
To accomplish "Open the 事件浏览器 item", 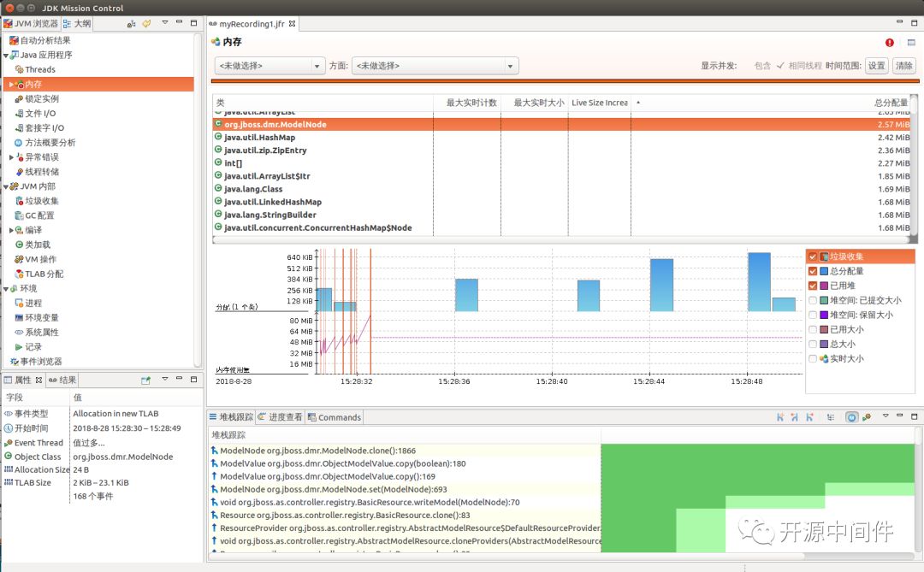I will [41, 361].
